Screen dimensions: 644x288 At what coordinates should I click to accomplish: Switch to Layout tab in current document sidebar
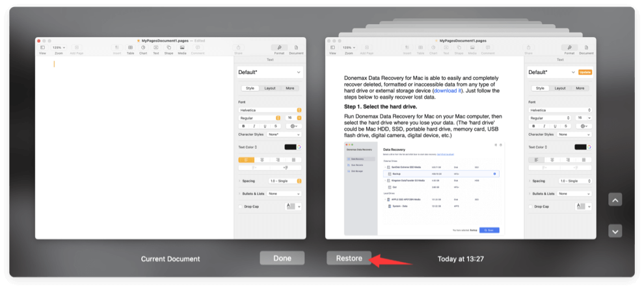click(x=270, y=88)
